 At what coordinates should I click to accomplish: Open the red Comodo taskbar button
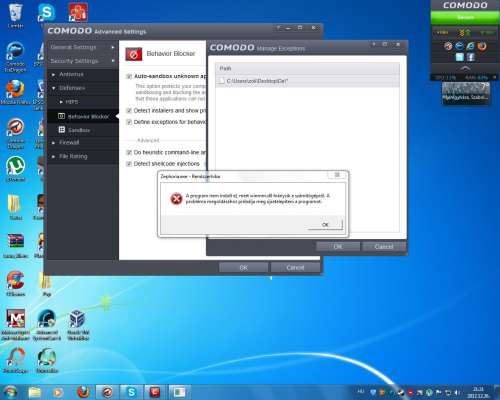(x=155, y=392)
